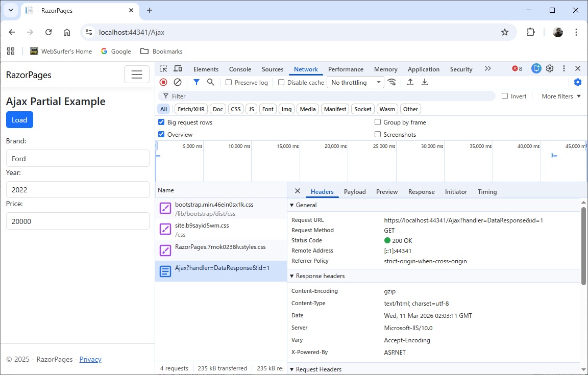Uncheck the Big request rows checkbox
588x375 pixels.
click(162, 122)
